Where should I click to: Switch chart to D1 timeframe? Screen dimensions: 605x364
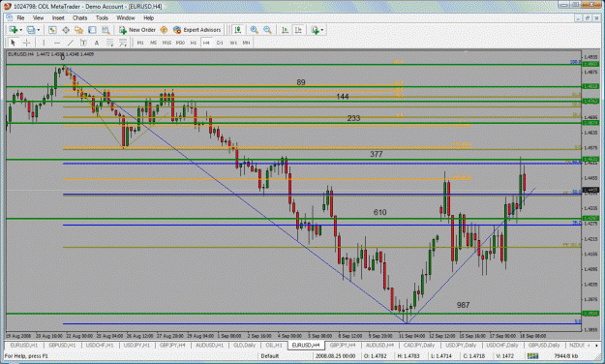[220, 43]
